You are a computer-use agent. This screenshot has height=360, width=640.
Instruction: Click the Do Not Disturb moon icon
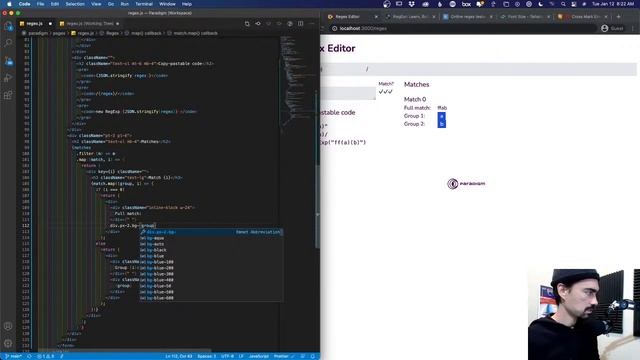click(540, 4)
